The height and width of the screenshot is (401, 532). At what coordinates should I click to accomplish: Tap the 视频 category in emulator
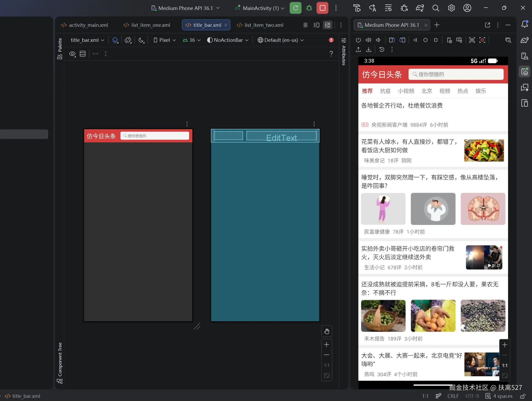pyautogui.click(x=445, y=91)
